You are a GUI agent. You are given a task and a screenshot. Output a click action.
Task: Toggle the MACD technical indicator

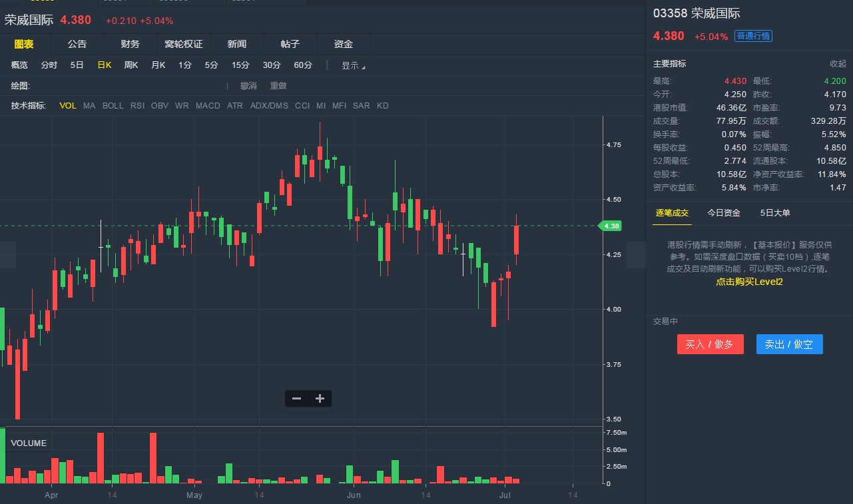coord(208,106)
